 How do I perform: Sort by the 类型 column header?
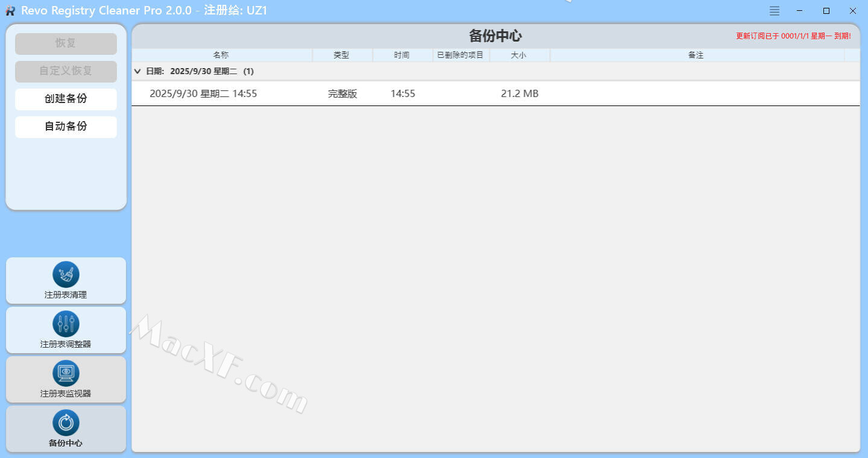pyautogui.click(x=341, y=55)
